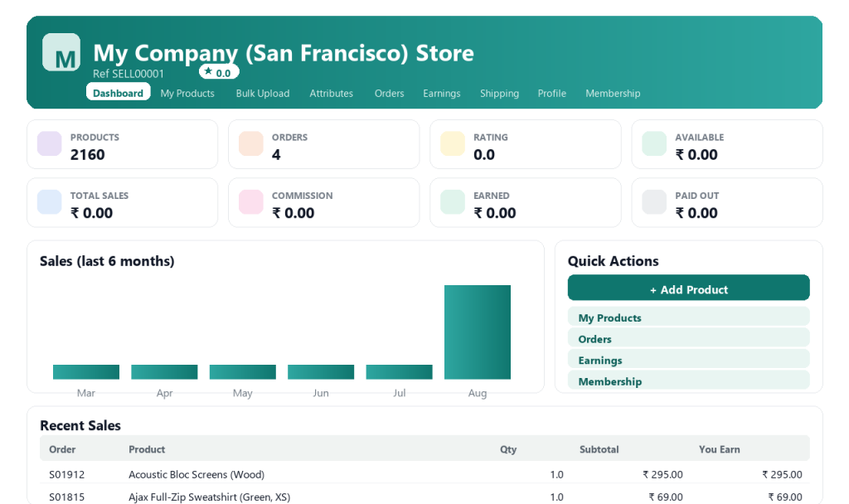The height and width of the screenshot is (504, 849).
Task: Open the Attributes tab
Action: (332, 93)
